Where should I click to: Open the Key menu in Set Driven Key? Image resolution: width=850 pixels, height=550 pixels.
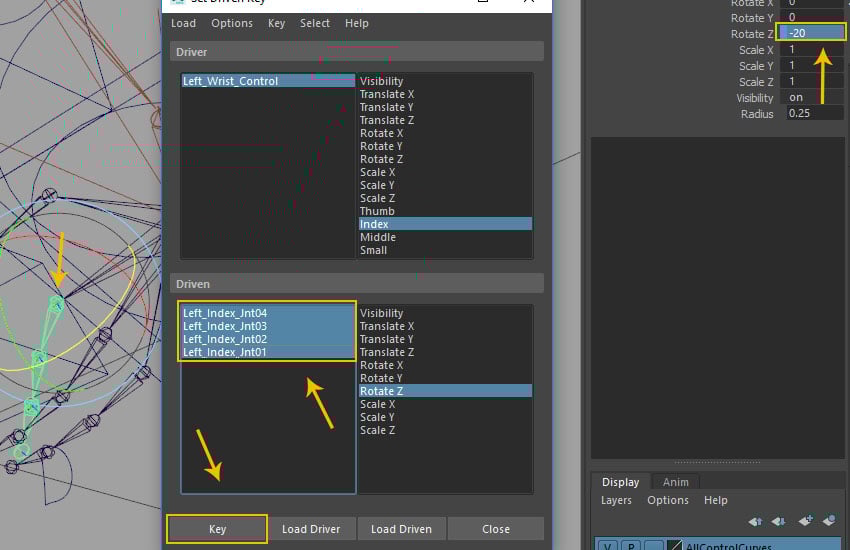click(276, 23)
